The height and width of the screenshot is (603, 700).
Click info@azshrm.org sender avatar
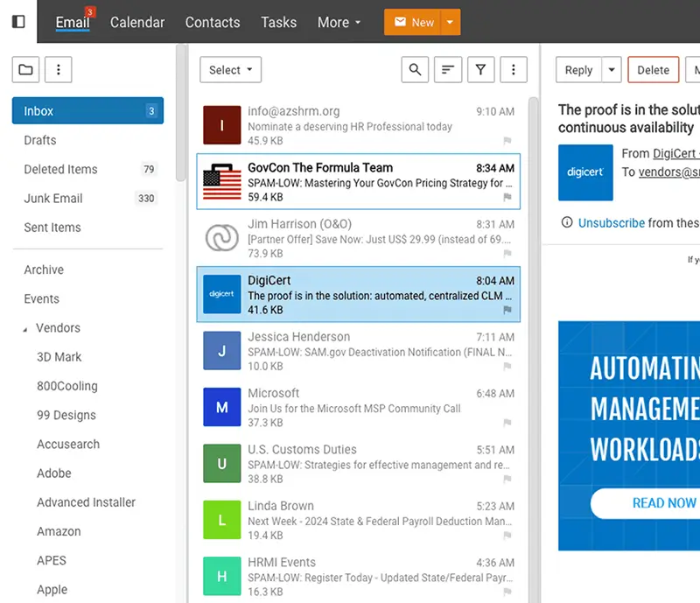222,125
